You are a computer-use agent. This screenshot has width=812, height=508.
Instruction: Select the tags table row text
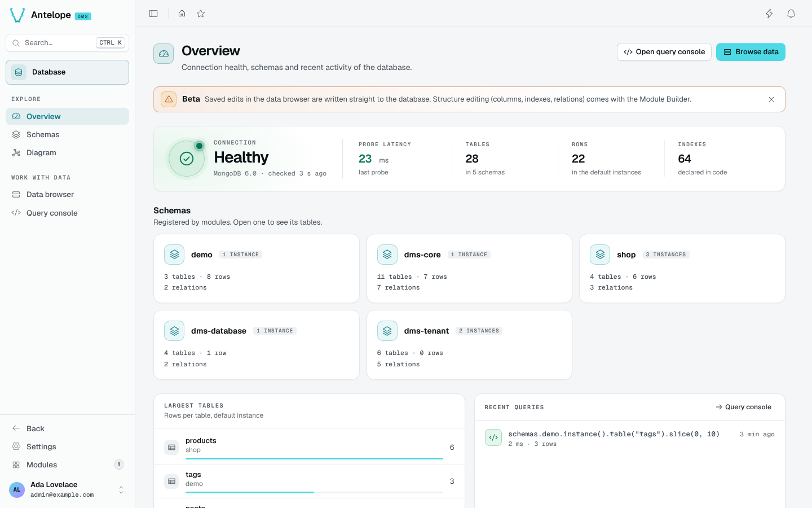click(x=193, y=475)
